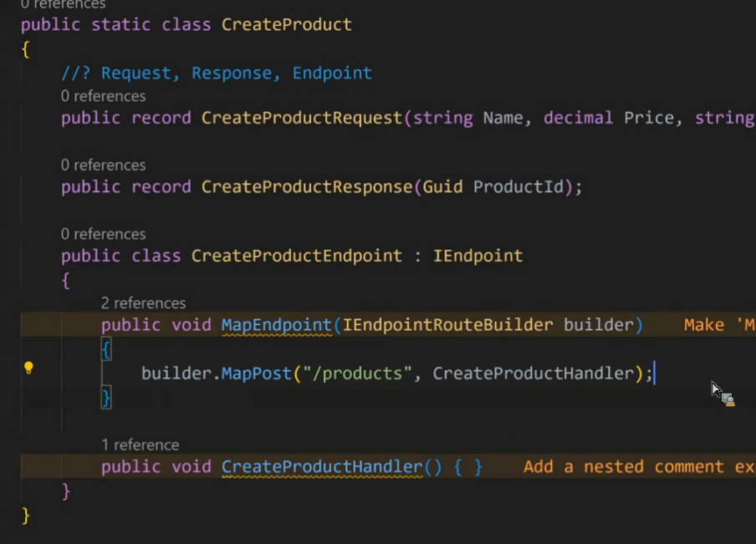
Task: Place cursor on CreateProduct class name
Action: 286,24
